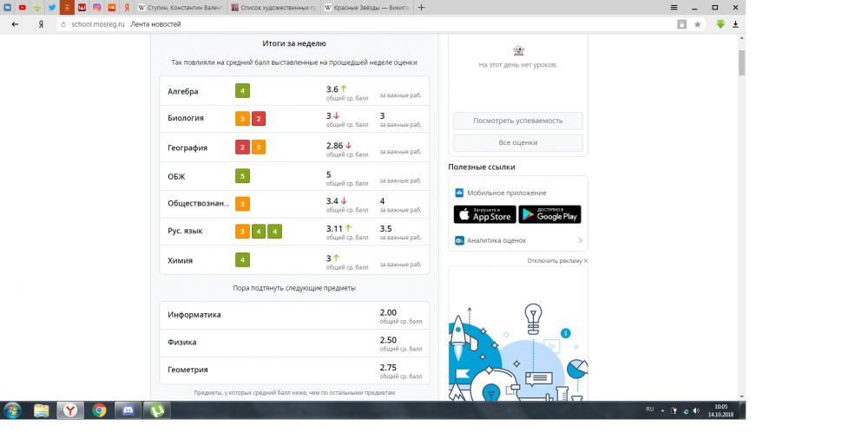Open a new browser tab

click(422, 7)
